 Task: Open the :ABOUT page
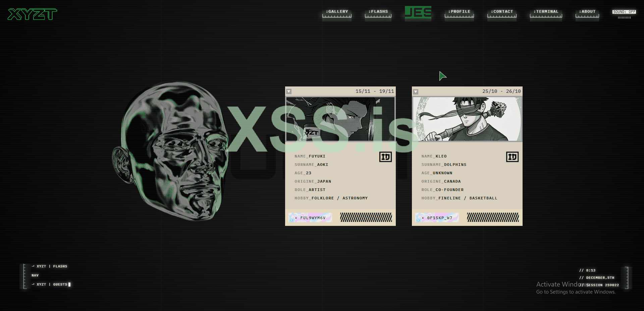[x=587, y=13]
